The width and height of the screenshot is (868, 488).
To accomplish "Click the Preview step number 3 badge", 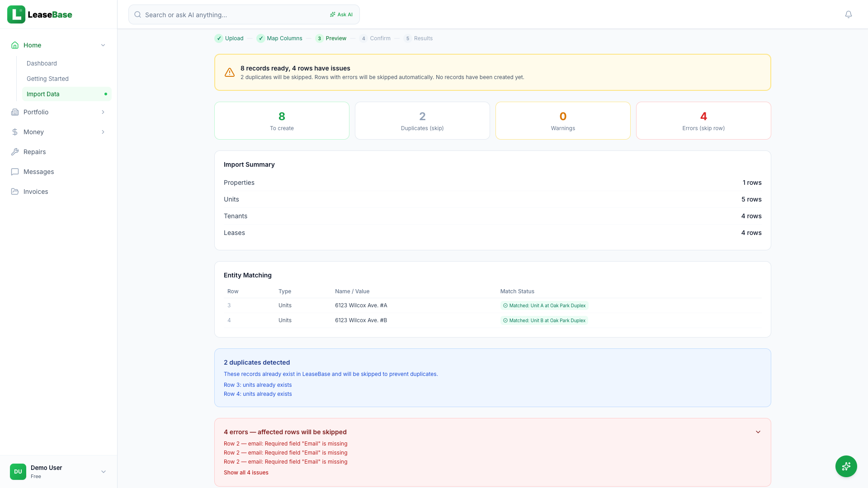I will [x=320, y=38].
